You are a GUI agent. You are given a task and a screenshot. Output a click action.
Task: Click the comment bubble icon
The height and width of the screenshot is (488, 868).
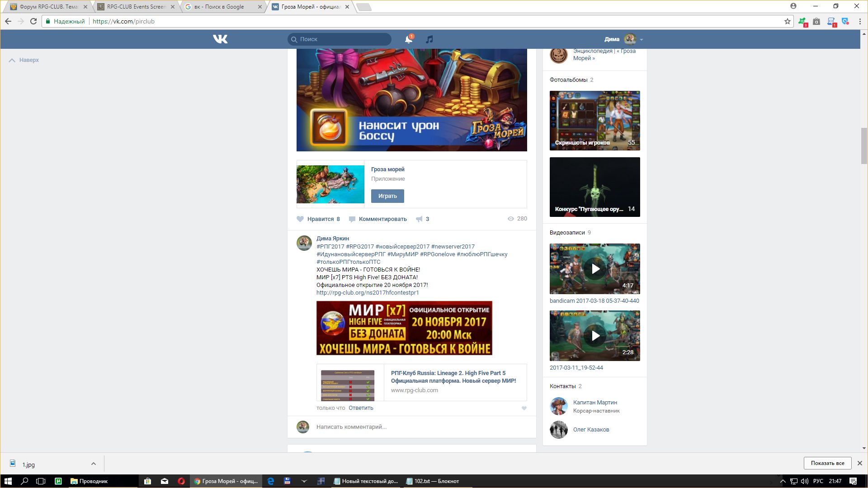352,219
